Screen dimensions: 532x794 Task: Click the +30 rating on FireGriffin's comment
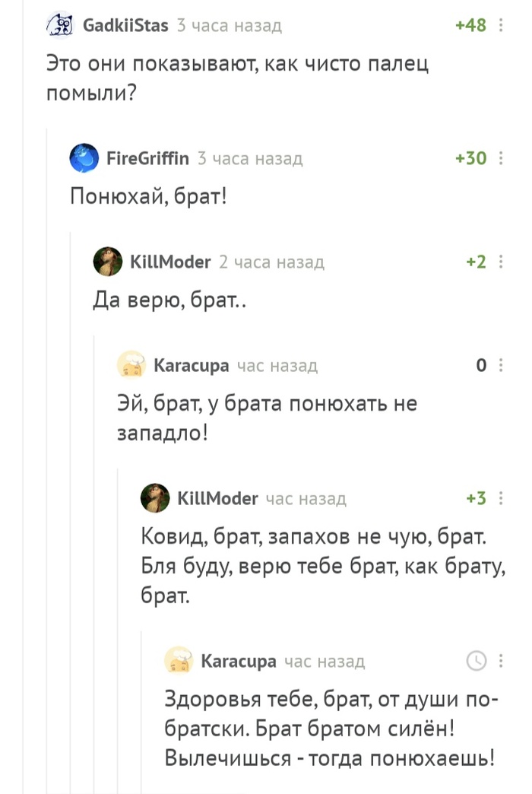470,158
